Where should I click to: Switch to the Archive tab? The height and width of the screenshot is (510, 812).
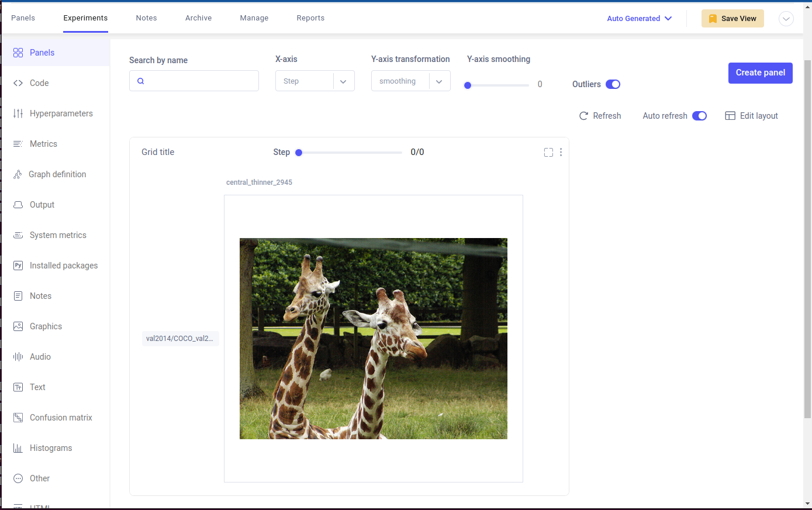click(x=198, y=18)
